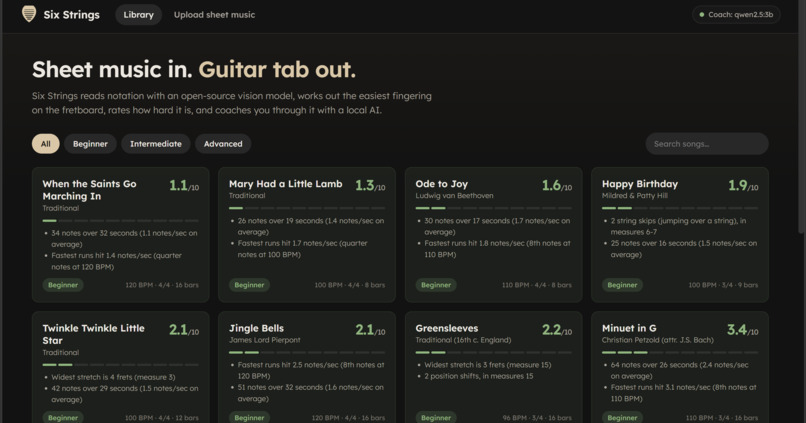Filter songs by Beginner
Image resolution: width=806 pixels, height=423 pixels.
pyautogui.click(x=90, y=144)
